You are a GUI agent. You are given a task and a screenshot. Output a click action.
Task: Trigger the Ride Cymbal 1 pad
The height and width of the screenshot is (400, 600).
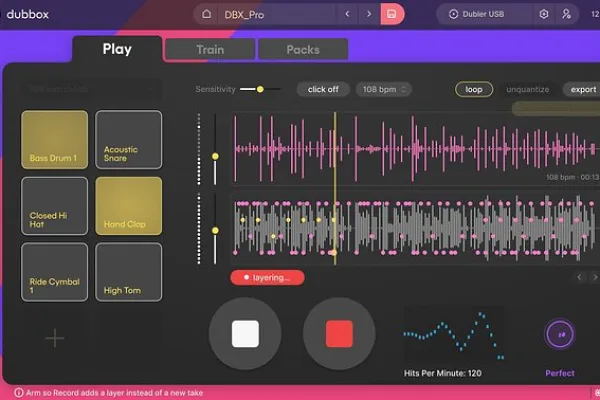55,272
